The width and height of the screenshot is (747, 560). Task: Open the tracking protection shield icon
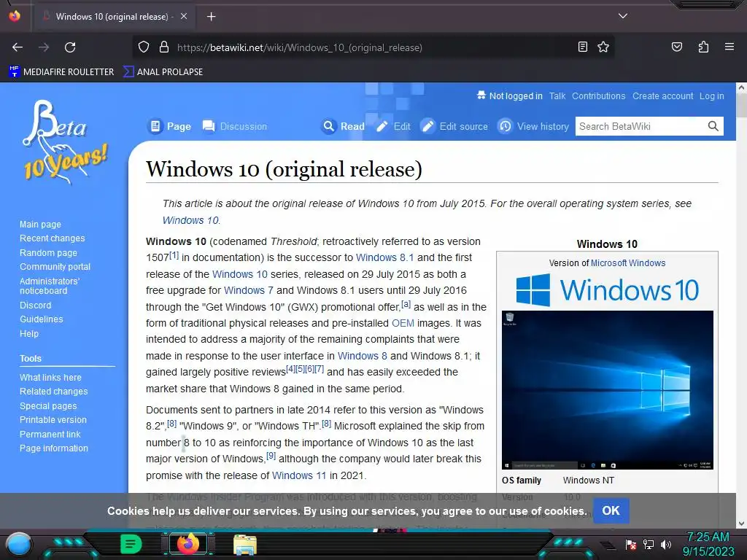144,47
